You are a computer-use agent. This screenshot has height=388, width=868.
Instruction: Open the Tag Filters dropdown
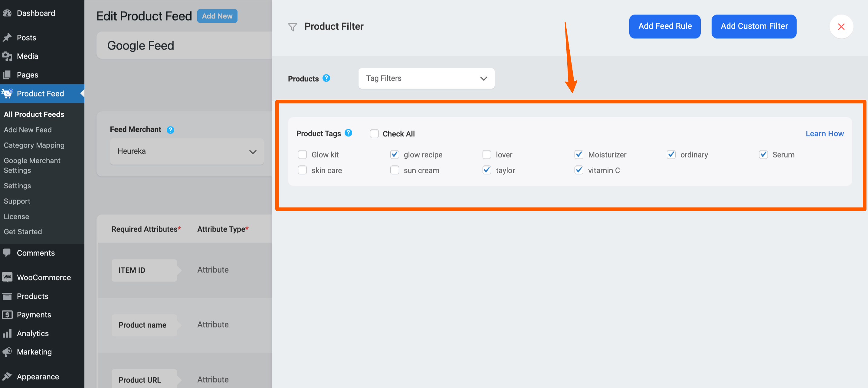426,78
